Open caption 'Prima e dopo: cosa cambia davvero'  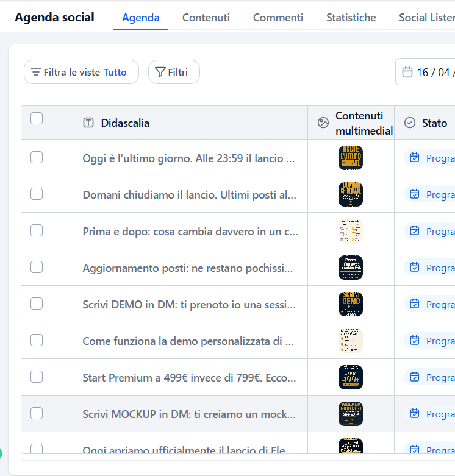coord(190,232)
